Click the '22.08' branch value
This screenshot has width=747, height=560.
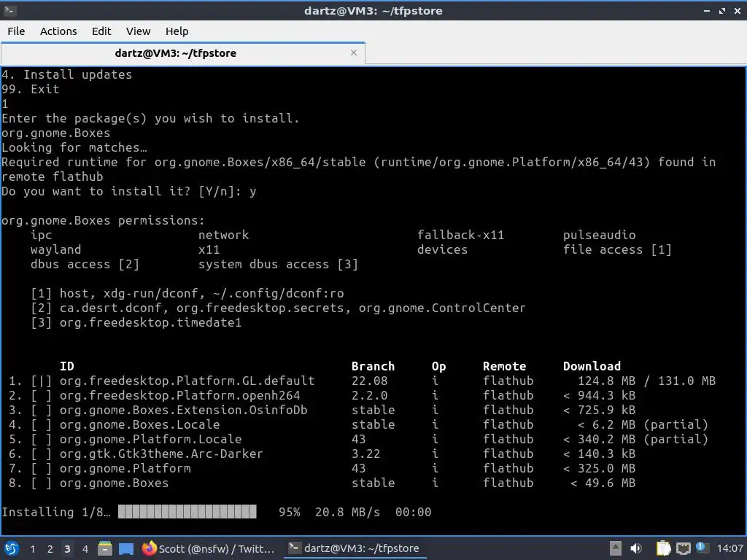pos(370,381)
